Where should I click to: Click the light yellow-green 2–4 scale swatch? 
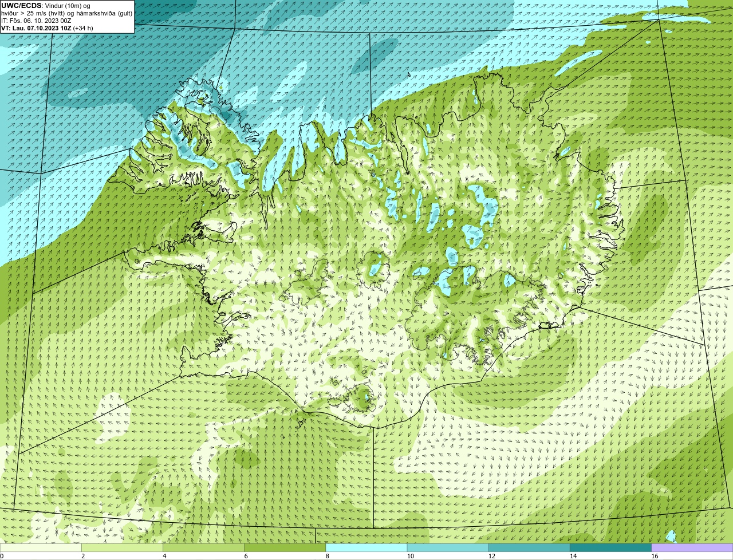[122, 548]
